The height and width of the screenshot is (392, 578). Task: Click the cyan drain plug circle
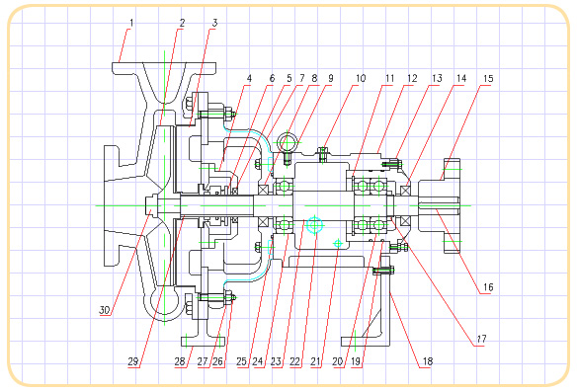point(314,225)
